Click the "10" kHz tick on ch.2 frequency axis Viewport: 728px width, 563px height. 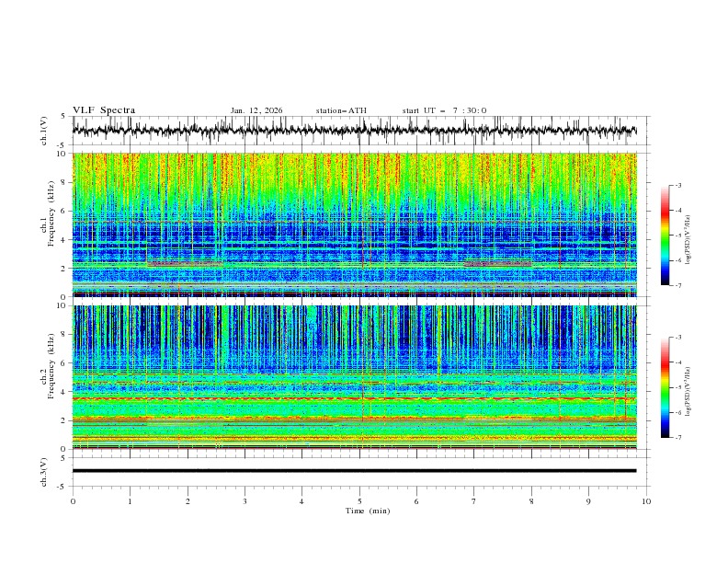[x=63, y=305]
